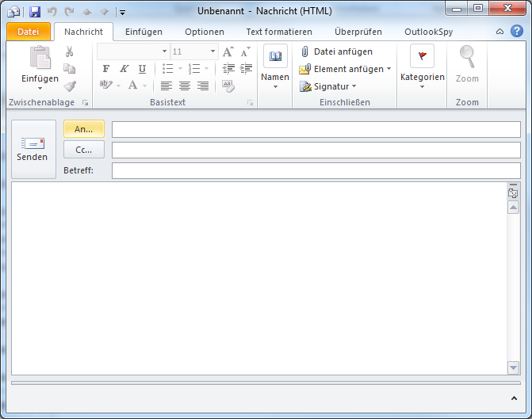This screenshot has width=532, height=419.
Task: Click into the An recipient field
Action: pyautogui.click(x=316, y=129)
